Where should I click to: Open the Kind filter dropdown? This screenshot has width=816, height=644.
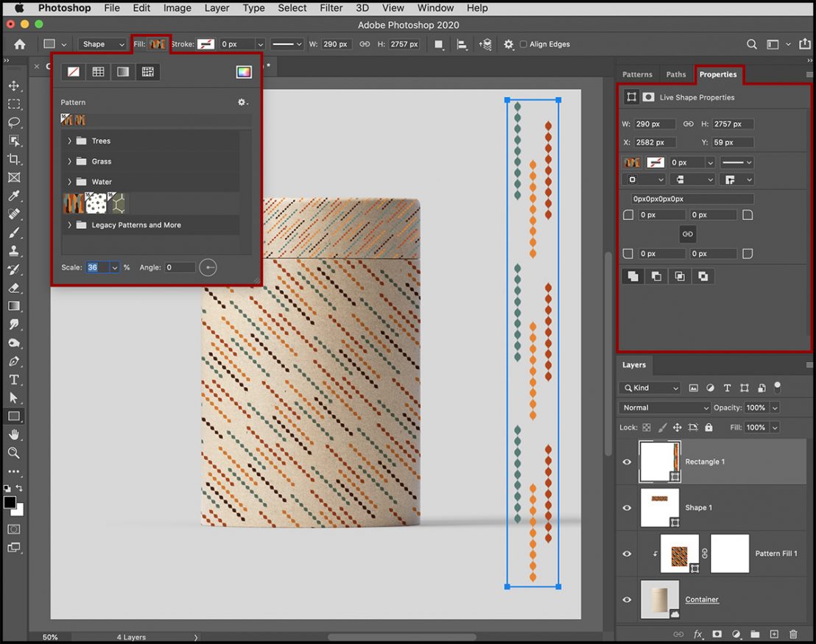650,388
